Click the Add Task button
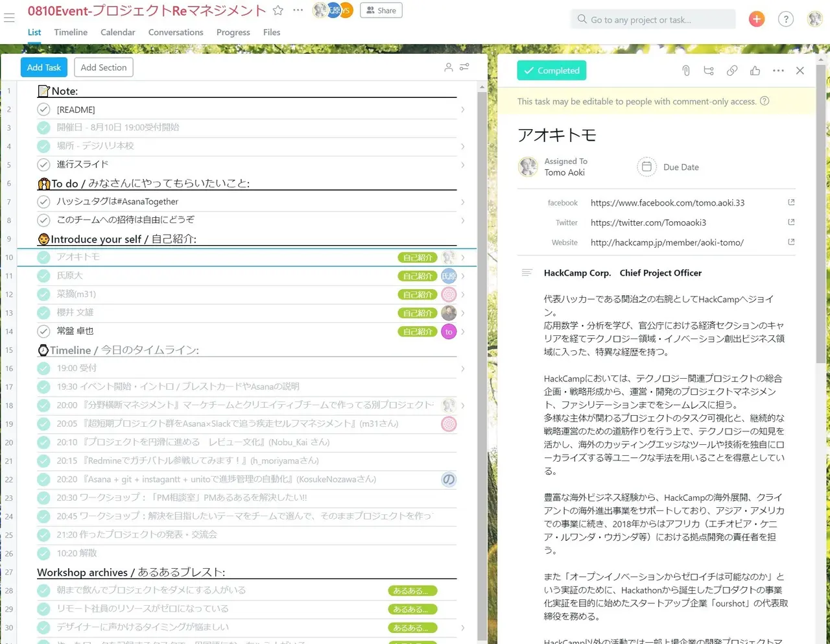This screenshot has width=830, height=644. coord(43,67)
